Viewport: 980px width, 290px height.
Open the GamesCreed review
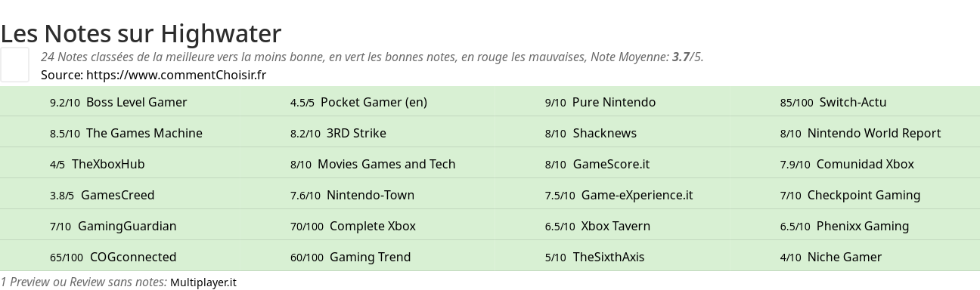click(117, 195)
